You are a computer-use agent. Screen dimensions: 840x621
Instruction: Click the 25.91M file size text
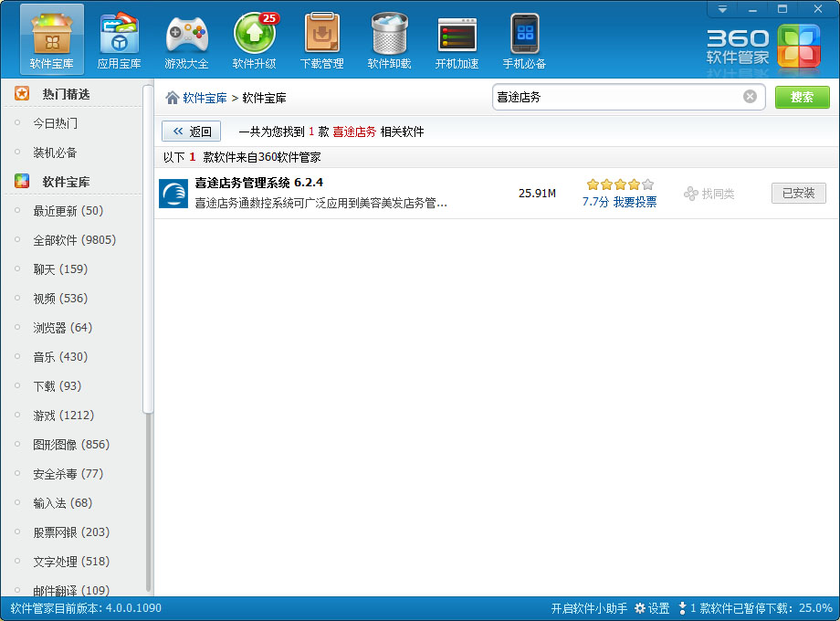coord(537,194)
